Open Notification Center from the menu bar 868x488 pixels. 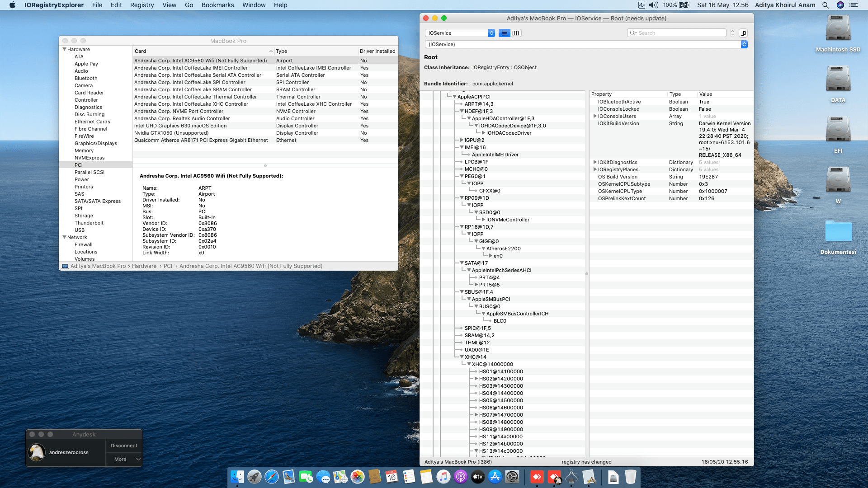click(x=854, y=5)
